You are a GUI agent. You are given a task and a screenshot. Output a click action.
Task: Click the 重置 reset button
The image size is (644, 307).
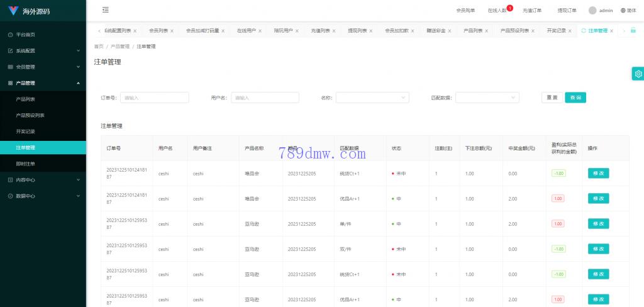(x=552, y=98)
